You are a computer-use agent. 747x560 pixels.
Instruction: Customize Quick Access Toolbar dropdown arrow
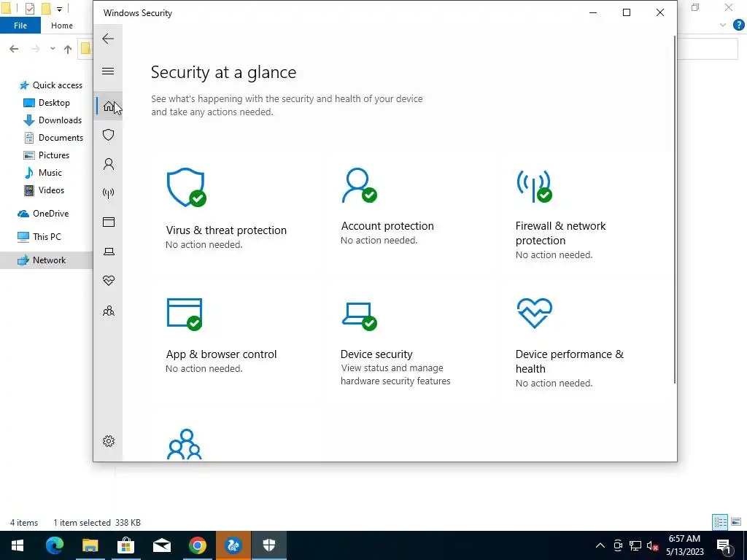[59, 9]
